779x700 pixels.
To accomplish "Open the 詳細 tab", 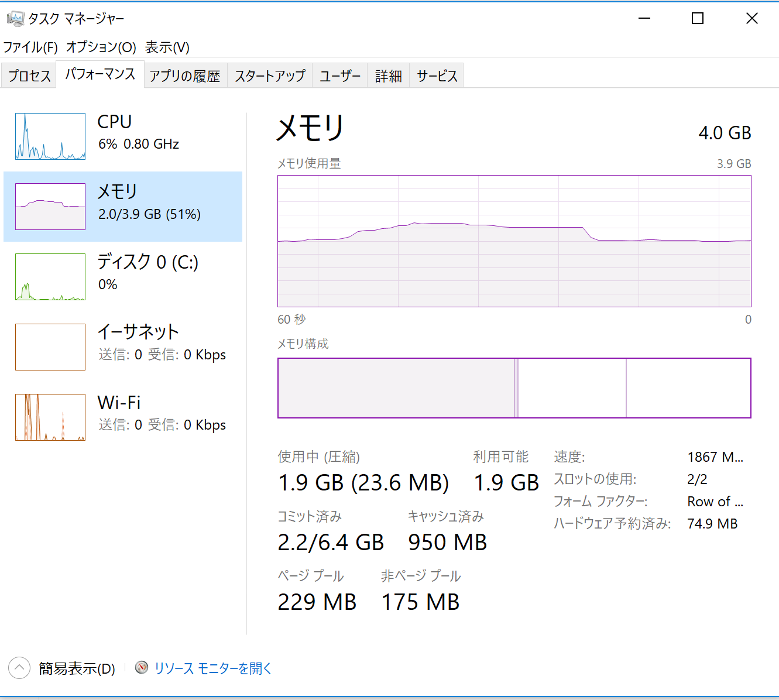I will pyautogui.click(x=389, y=76).
